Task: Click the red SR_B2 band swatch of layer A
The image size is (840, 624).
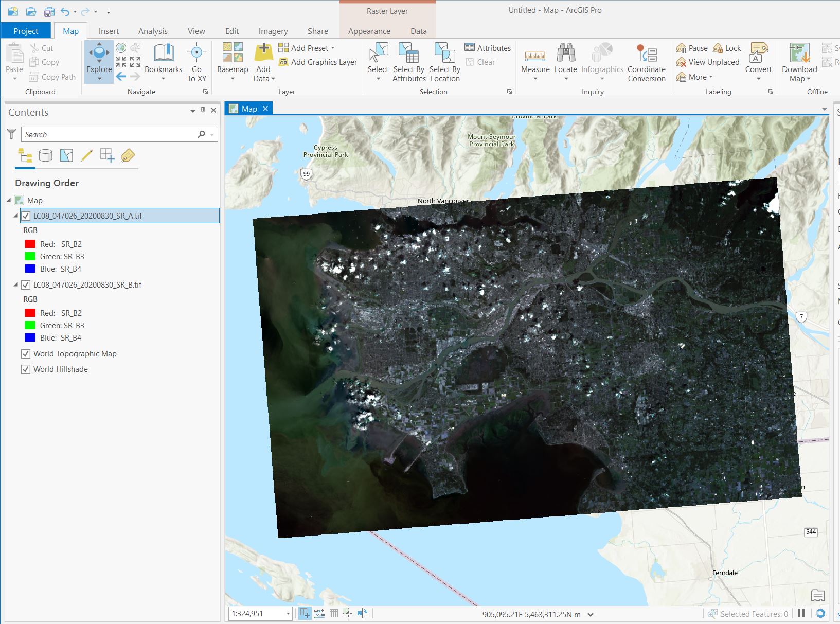Action: click(x=30, y=244)
